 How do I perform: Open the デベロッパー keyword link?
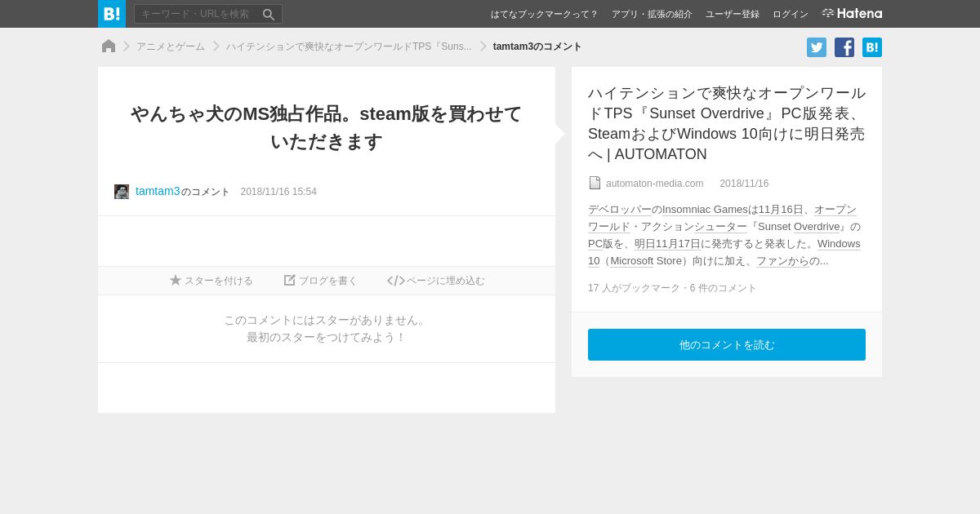620,210
